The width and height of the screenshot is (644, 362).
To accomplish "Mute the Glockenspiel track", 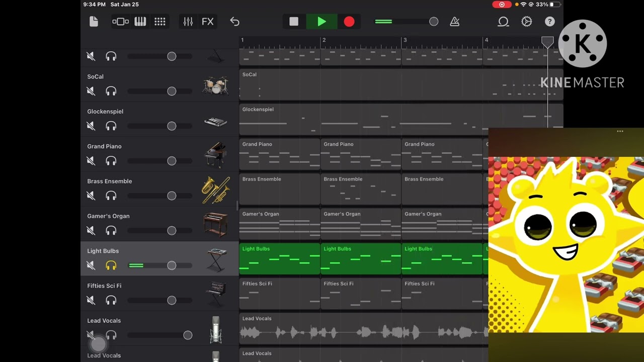I will click(x=91, y=126).
